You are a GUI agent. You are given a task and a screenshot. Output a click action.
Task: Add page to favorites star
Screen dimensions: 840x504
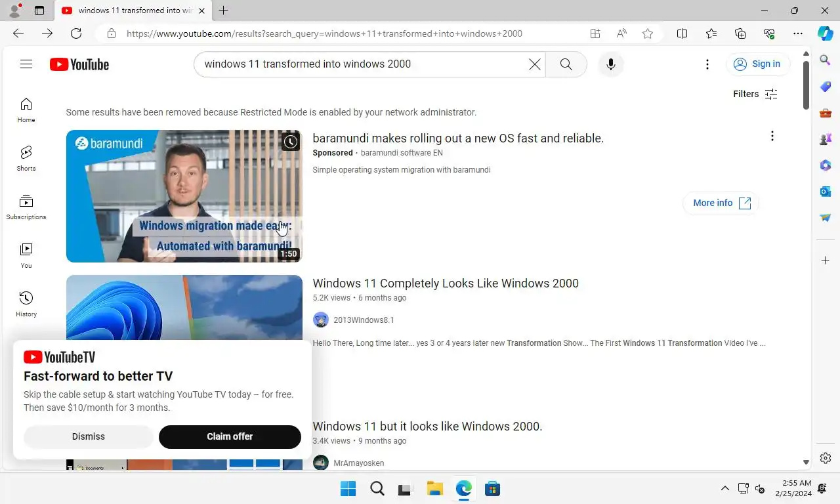(x=648, y=33)
